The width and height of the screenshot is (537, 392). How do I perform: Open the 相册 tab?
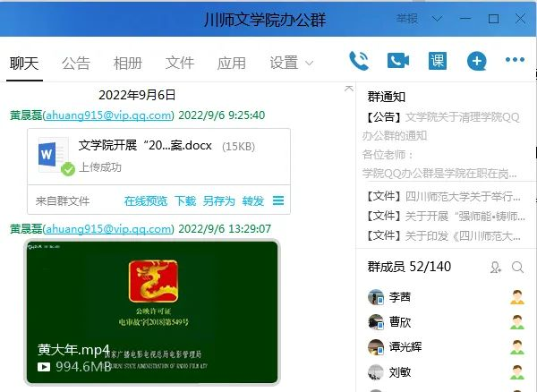pyautogui.click(x=128, y=63)
